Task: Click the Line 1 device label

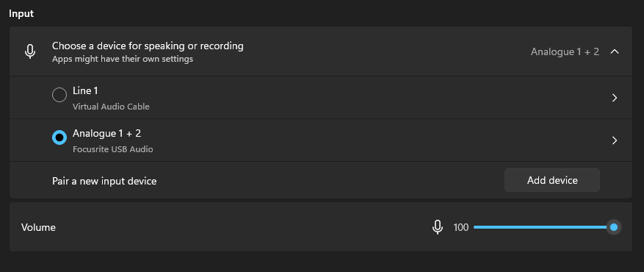Action: click(x=85, y=90)
